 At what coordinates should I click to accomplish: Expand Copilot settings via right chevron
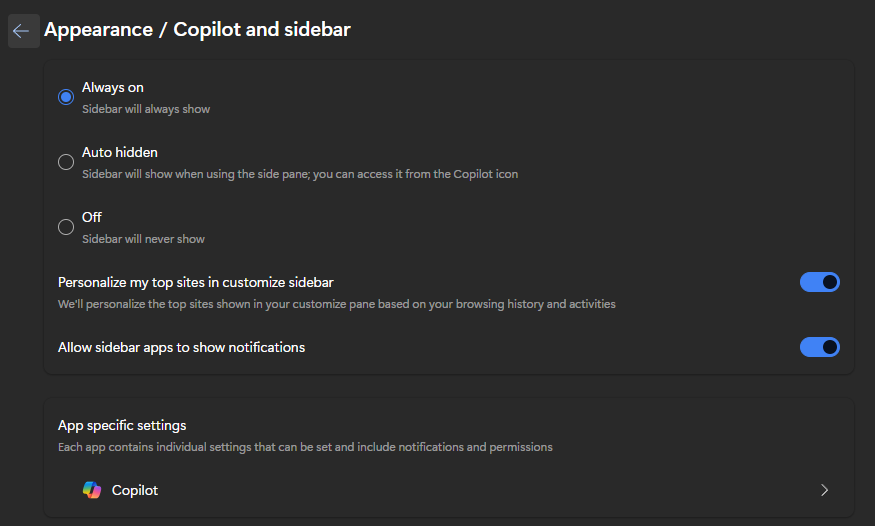tap(824, 490)
